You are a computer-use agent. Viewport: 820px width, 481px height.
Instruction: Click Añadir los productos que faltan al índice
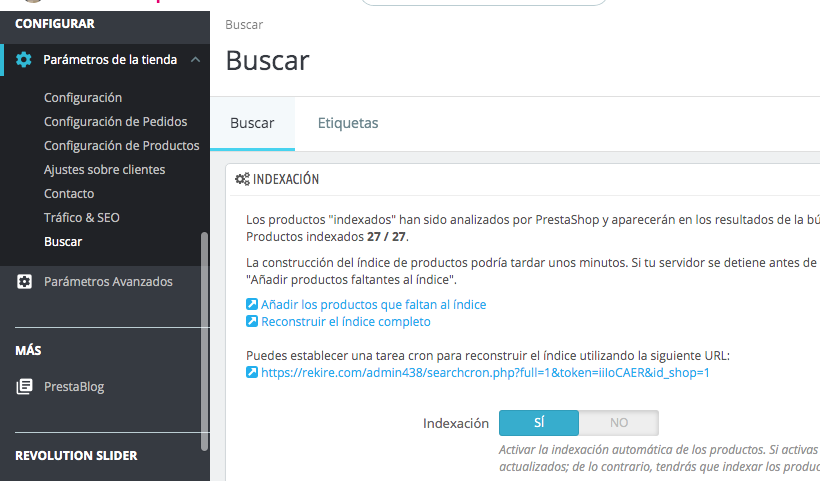point(373,304)
